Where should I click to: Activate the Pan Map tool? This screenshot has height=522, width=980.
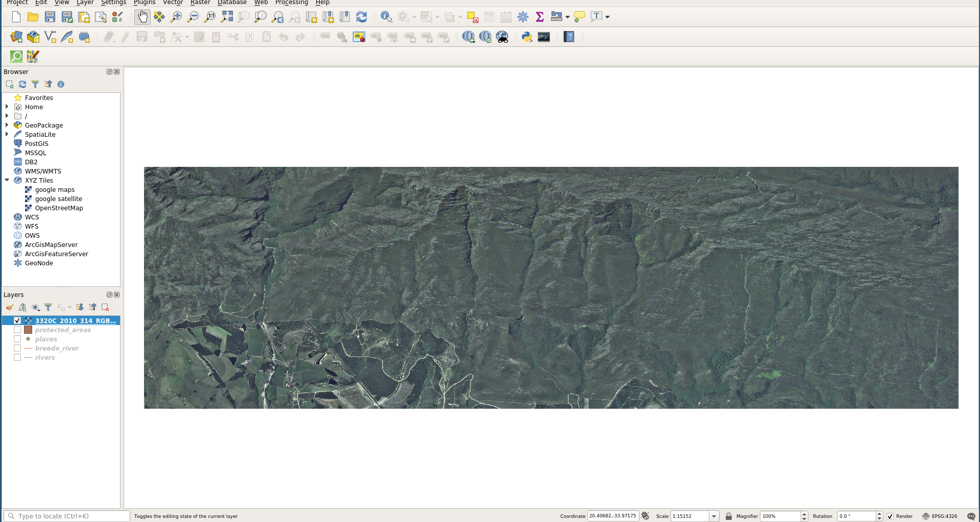click(142, 17)
